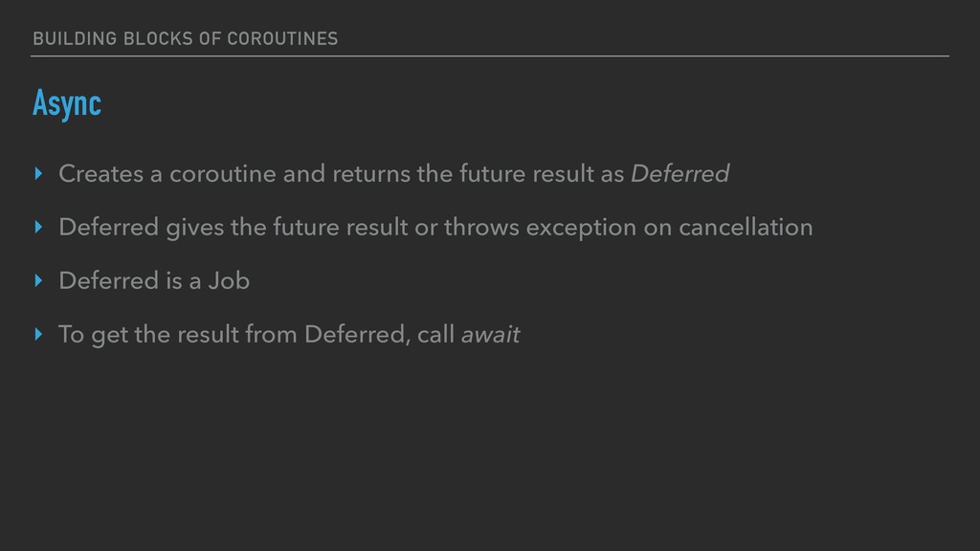The width and height of the screenshot is (980, 551).
Task: Click the word "cancellation" in second bullet
Action: (x=746, y=228)
